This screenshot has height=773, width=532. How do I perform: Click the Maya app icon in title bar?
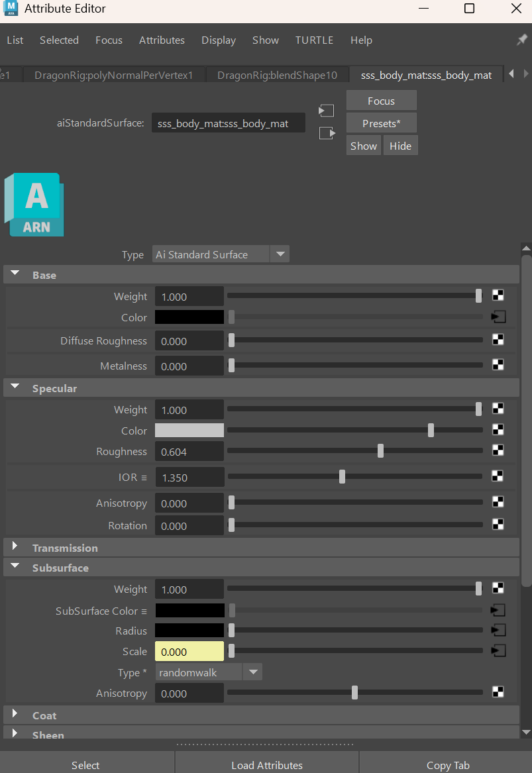[11, 9]
